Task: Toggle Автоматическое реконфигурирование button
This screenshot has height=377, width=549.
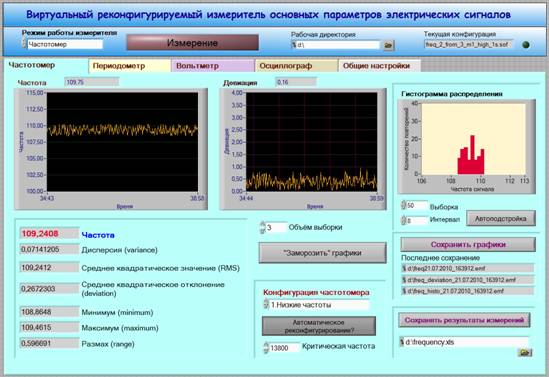Action: click(319, 326)
